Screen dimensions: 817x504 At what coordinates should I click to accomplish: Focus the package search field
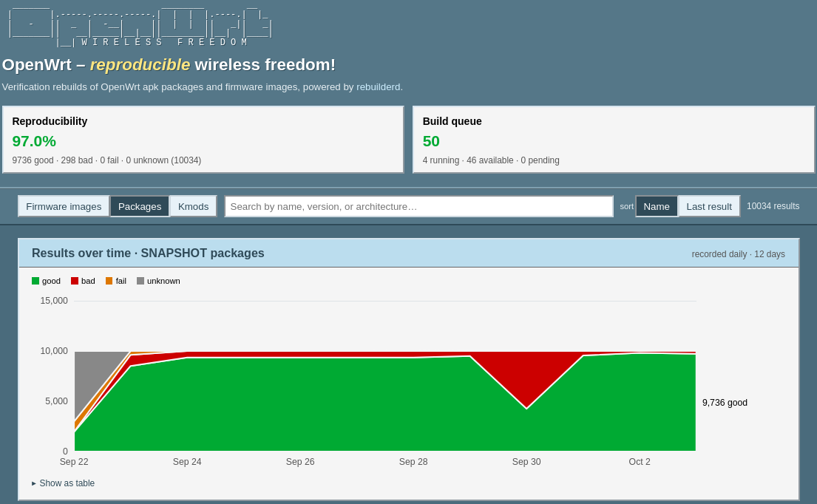419,207
